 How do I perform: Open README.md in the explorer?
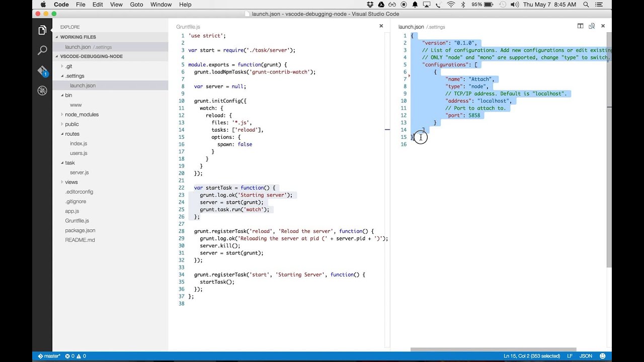coord(110,240)
